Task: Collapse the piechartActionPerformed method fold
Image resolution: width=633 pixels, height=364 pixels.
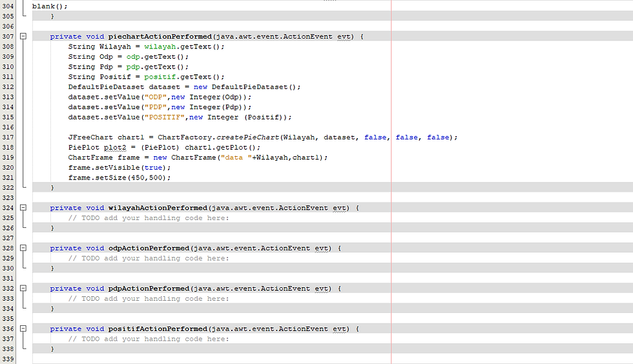Action: [x=23, y=36]
